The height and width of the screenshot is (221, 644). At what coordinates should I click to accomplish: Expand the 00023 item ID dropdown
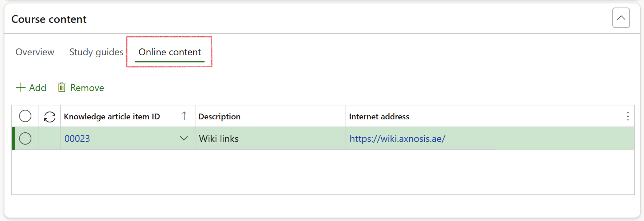click(184, 138)
